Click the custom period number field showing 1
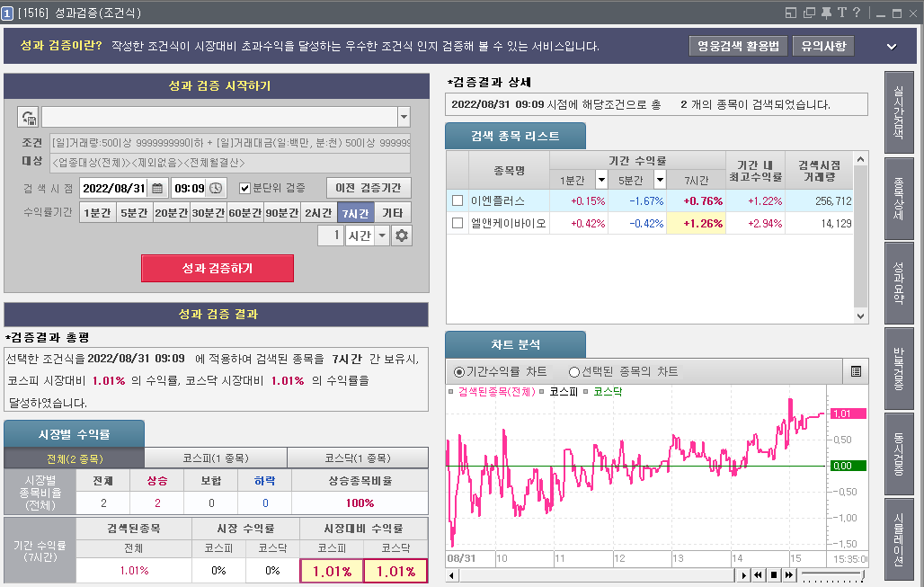The width and height of the screenshot is (924, 587). (331, 236)
